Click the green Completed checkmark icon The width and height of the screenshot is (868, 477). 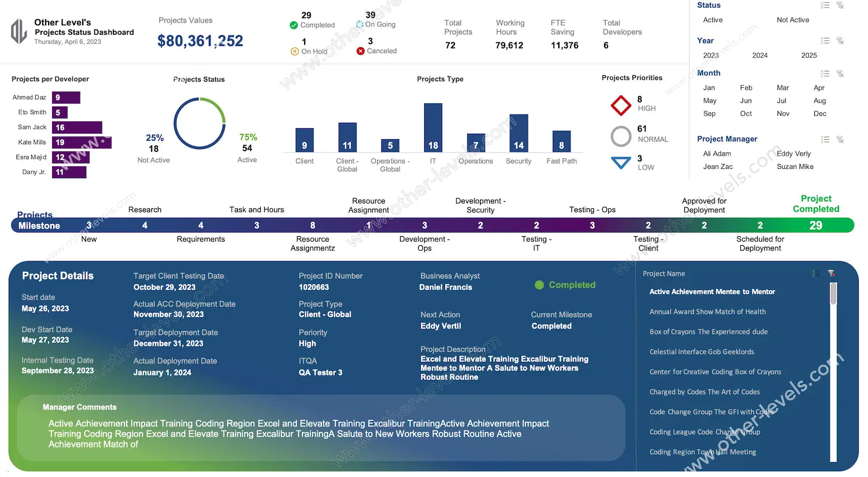(294, 25)
